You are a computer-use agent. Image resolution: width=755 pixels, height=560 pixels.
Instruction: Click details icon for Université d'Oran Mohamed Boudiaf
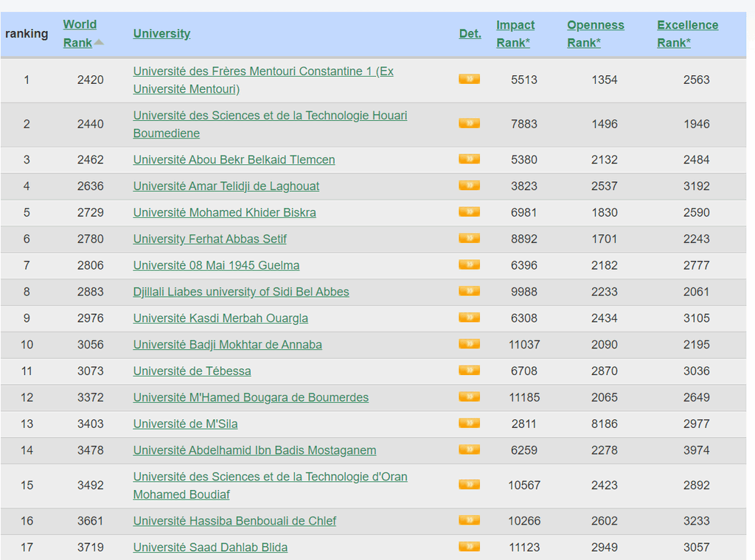click(x=469, y=484)
